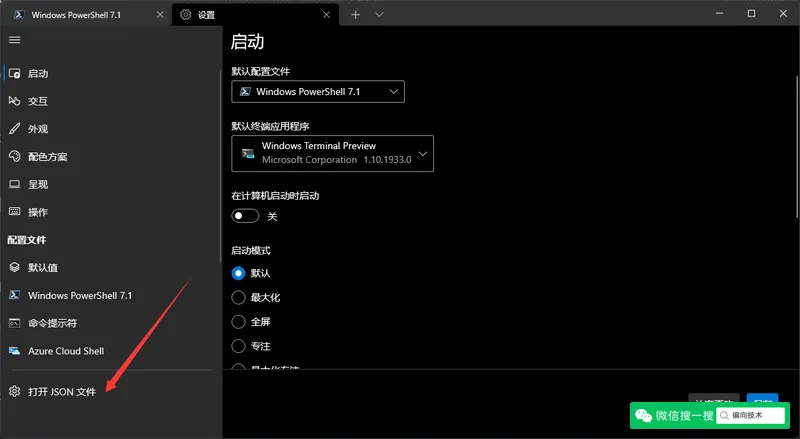The height and width of the screenshot is (439, 800).
Task: Open the 呈现 rendering settings page
Action: point(110,184)
